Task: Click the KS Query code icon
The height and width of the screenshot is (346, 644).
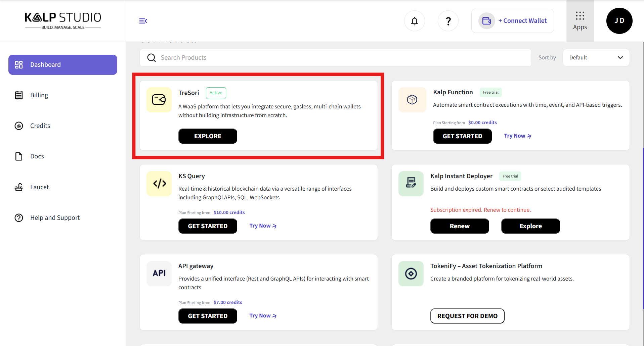Action: (159, 184)
